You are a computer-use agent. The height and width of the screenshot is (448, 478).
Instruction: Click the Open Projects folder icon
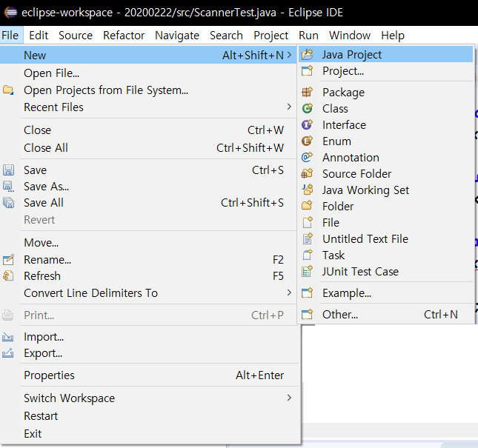pos(8,90)
